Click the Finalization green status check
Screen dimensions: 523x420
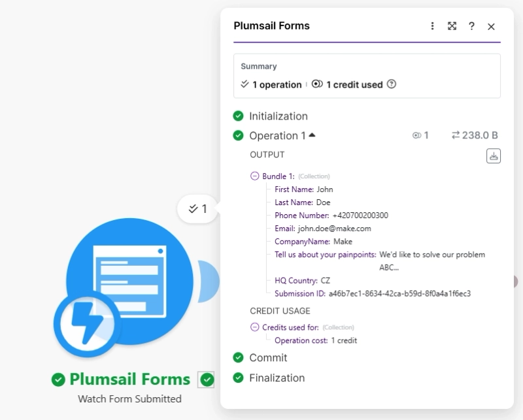(239, 378)
